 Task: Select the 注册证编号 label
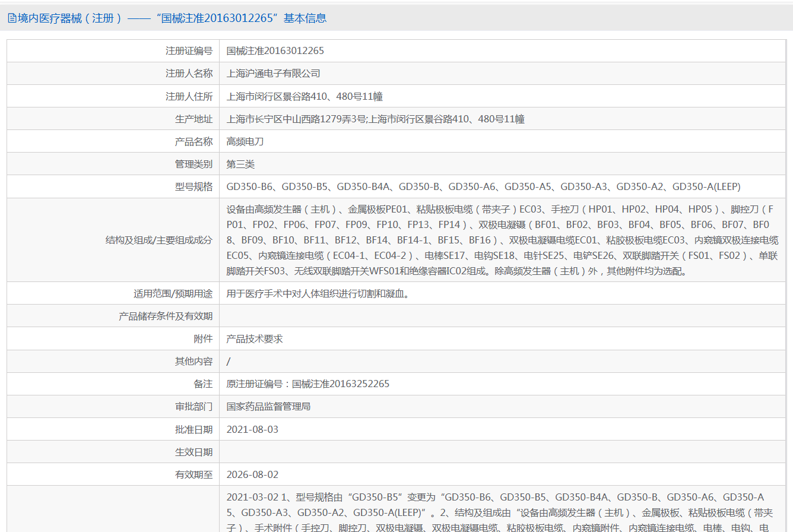189,51
